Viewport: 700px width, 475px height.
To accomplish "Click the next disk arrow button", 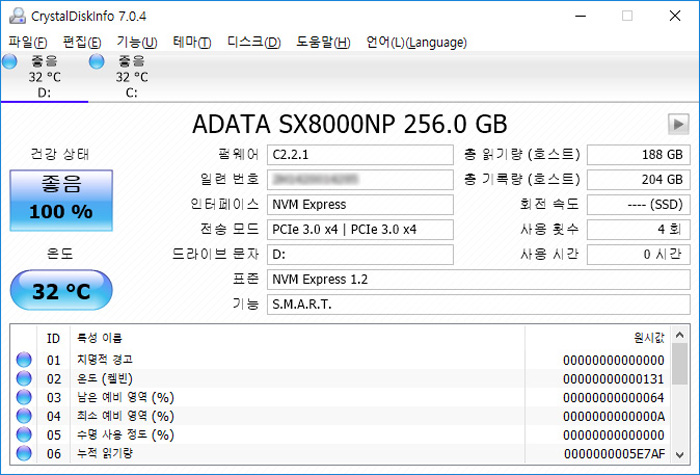I will pyautogui.click(x=678, y=124).
